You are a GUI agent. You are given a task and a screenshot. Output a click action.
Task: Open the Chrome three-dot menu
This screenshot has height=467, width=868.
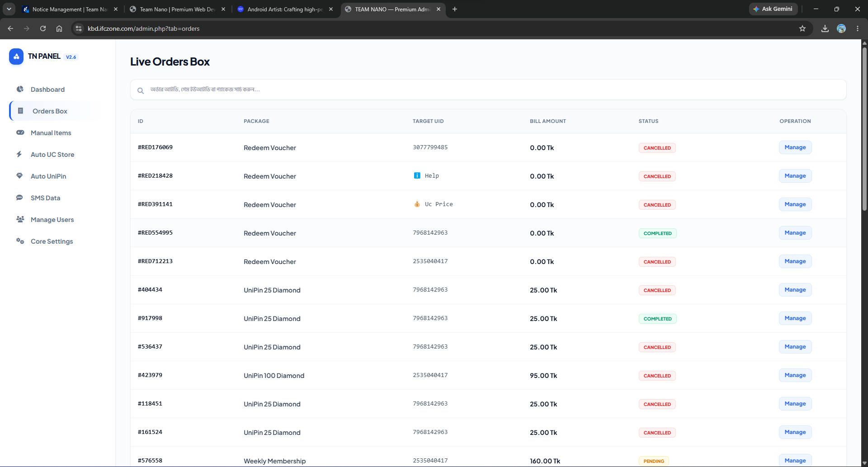pos(858,28)
